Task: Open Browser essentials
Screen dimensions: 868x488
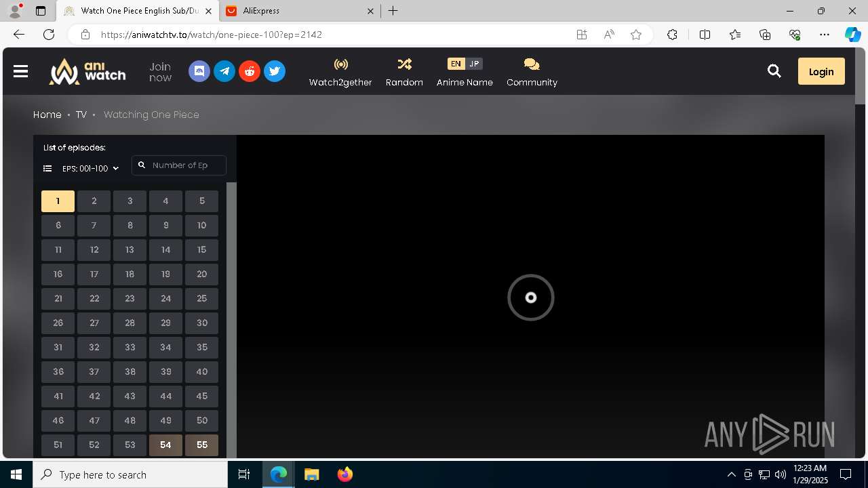Action: (x=795, y=35)
